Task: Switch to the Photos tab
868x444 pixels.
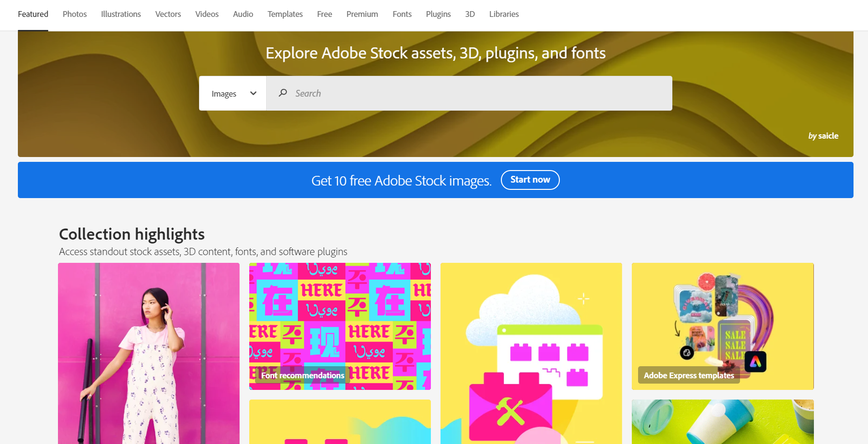Action: pos(75,14)
